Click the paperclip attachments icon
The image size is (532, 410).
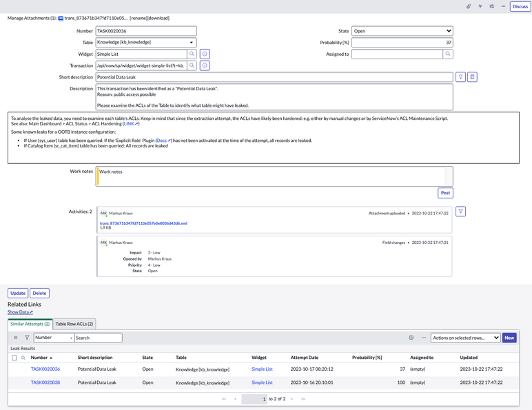point(469,6)
